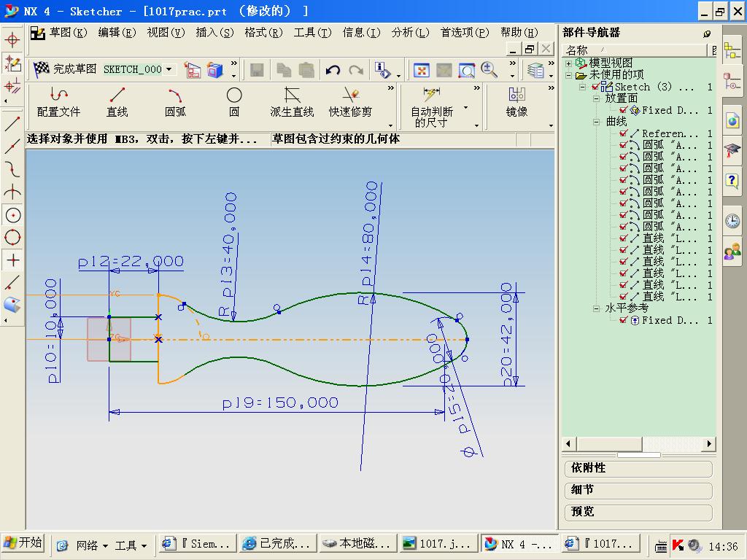Select the 快速修剪 Quick Trim tool
The height and width of the screenshot is (560, 747).
pos(350,102)
